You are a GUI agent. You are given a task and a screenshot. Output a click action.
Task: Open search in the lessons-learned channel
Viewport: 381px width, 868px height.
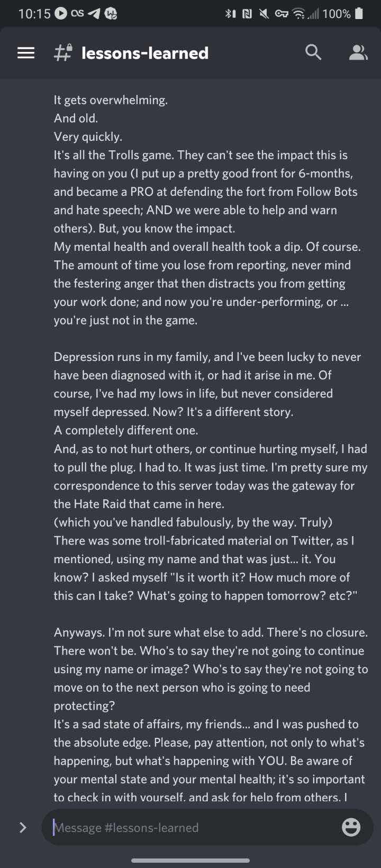(x=313, y=52)
